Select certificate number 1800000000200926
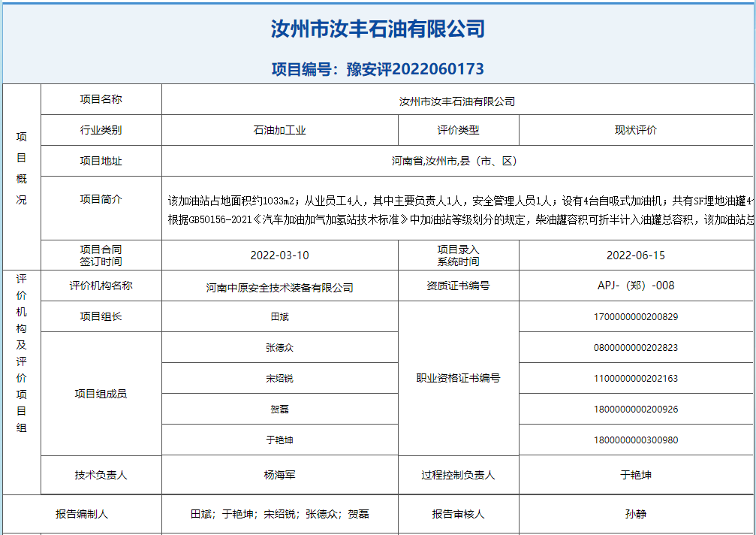756x535 pixels. [x=636, y=409]
